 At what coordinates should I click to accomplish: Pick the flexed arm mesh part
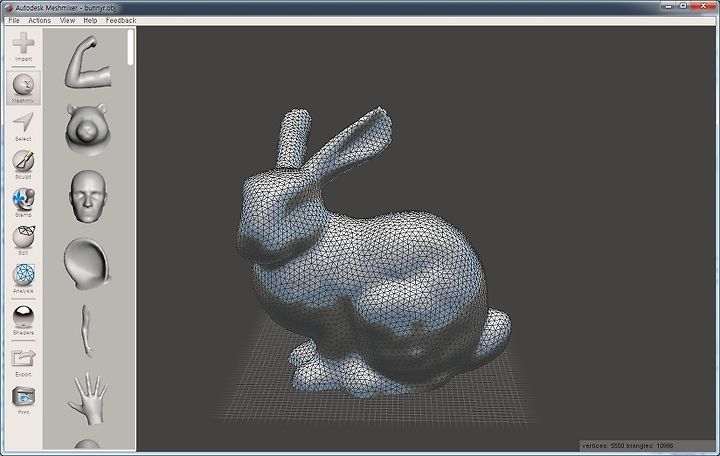(x=88, y=62)
